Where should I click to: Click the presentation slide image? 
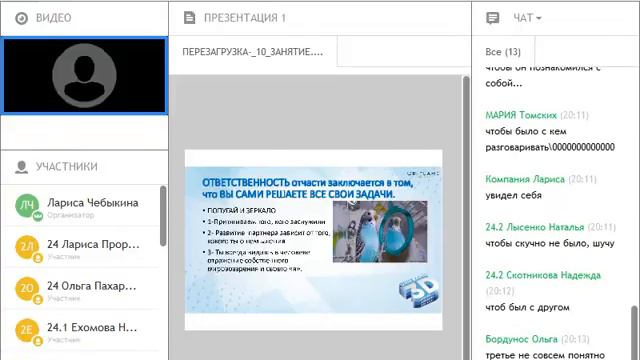(x=313, y=240)
